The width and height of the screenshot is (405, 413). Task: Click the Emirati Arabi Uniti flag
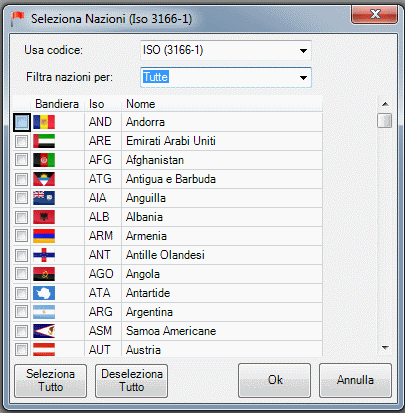(x=44, y=141)
